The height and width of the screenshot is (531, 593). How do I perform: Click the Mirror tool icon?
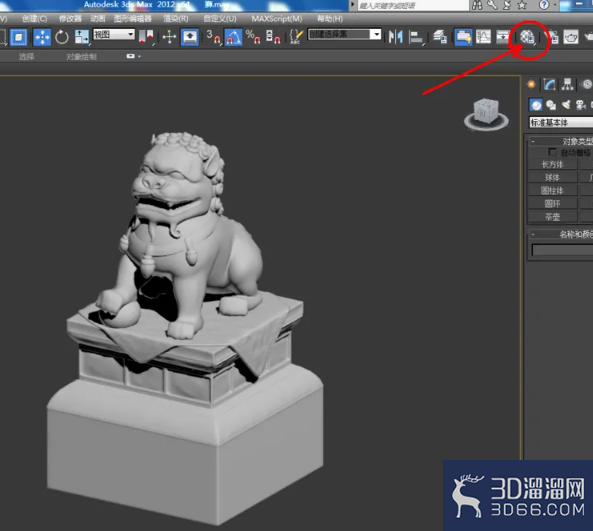point(395,37)
